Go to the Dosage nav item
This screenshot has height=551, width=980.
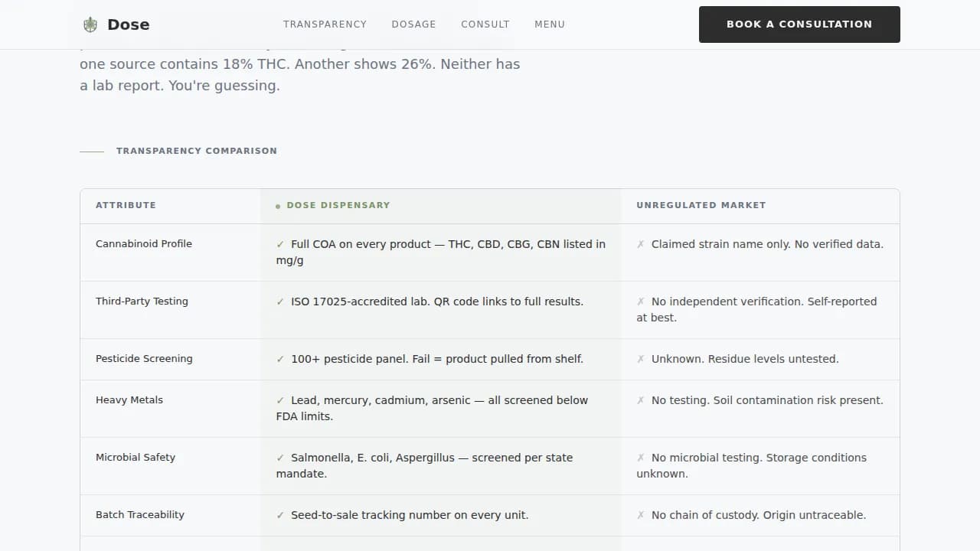(413, 24)
